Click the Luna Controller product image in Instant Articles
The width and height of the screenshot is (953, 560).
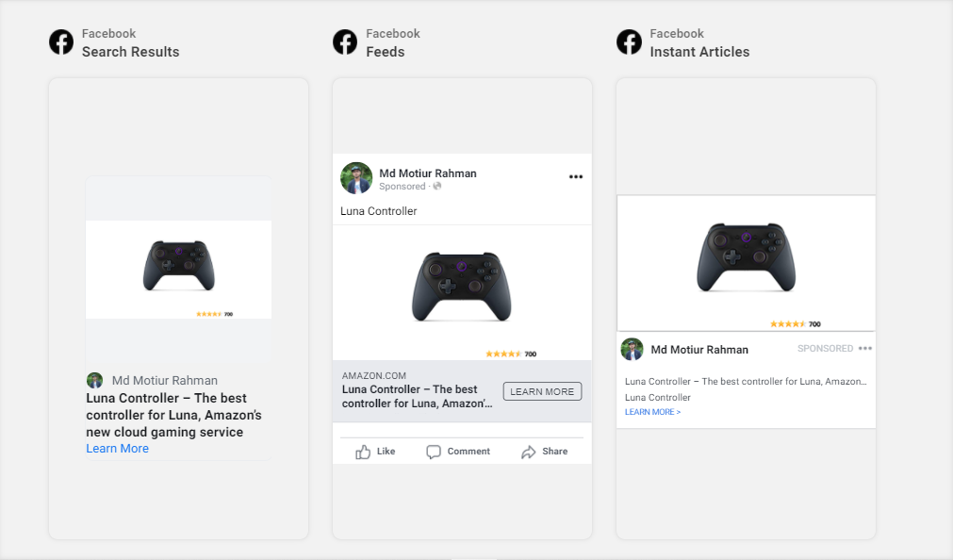(746, 259)
